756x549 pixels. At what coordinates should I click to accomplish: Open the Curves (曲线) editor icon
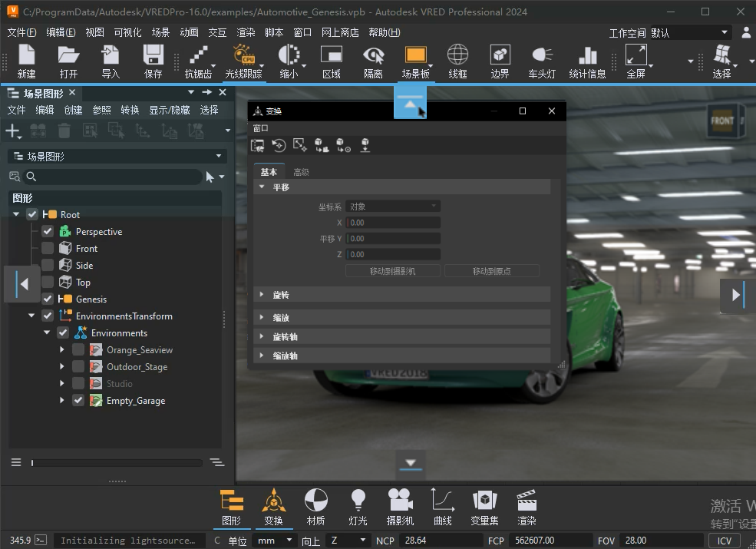[x=442, y=507]
